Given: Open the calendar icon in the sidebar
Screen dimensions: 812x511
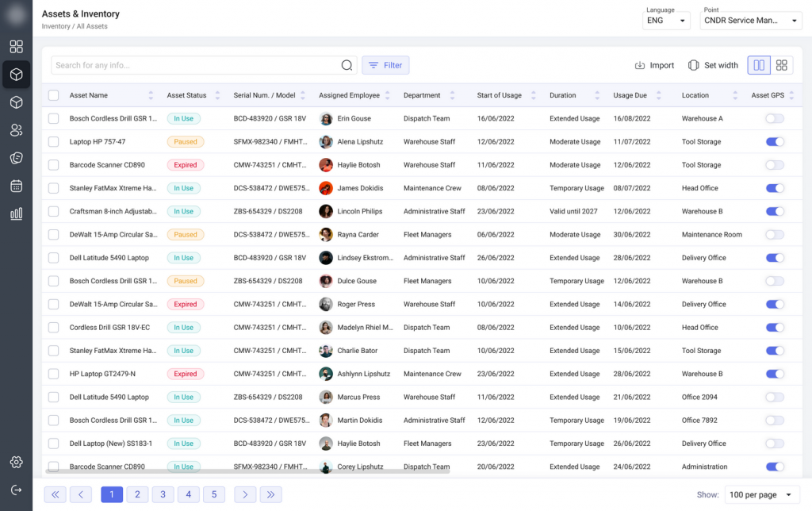Looking at the screenshot, I should 16,186.
